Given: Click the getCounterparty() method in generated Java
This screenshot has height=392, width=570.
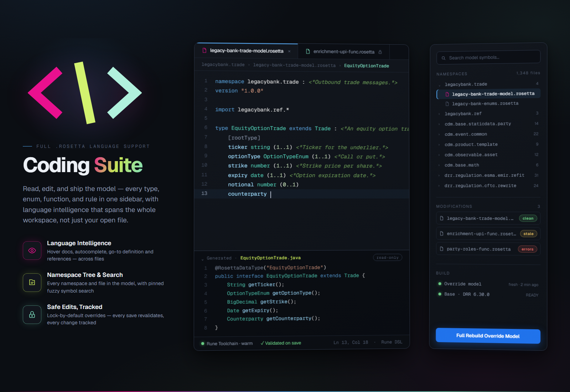Looking at the screenshot, I should pyautogui.click(x=293, y=319).
